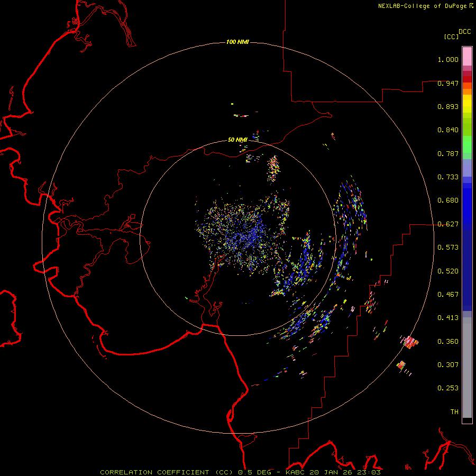Click the [CC] unit label

pyautogui.click(x=451, y=36)
